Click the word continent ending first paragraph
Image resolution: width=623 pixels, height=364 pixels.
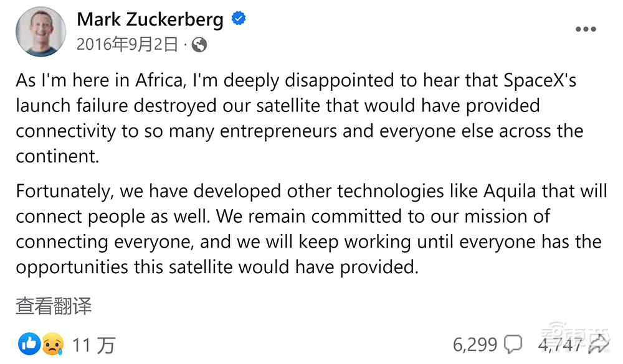point(57,156)
